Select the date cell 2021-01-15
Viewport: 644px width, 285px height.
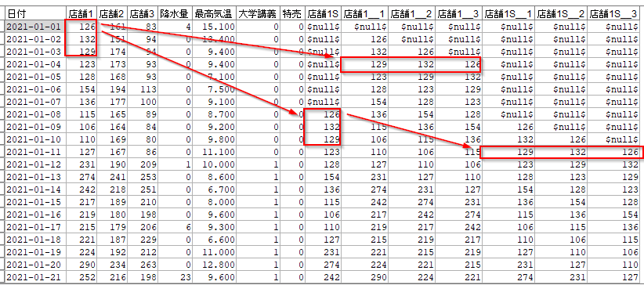pos(35,202)
